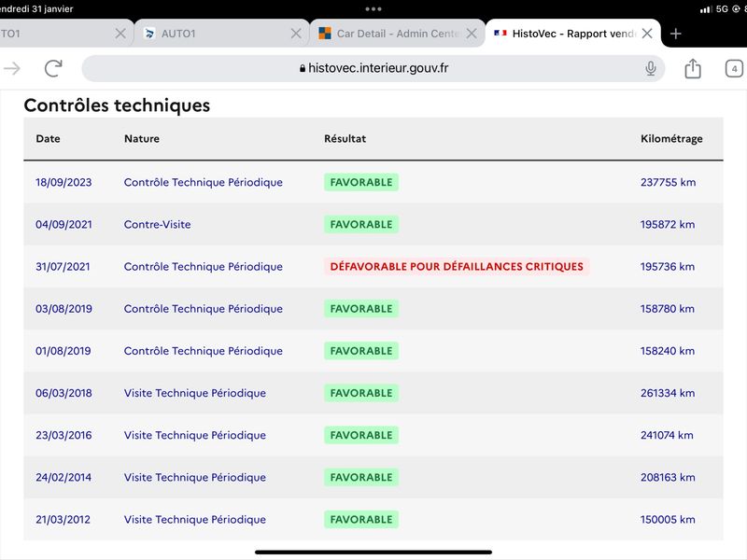Show the open tabs counter
The height and width of the screenshot is (560, 747).
[x=734, y=68]
